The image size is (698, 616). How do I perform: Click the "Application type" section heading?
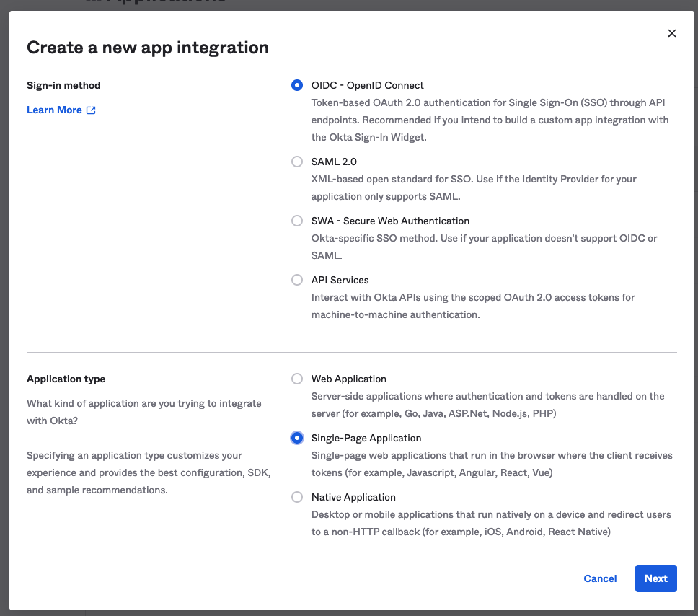[x=66, y=379]
